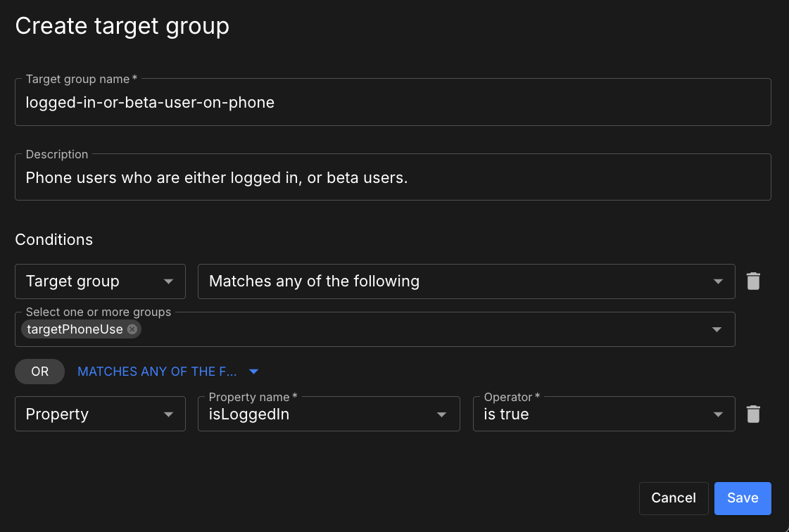789x532 pixels.
Task: Open the Matches any of the following dropdown
Action: tap(466, 281)
